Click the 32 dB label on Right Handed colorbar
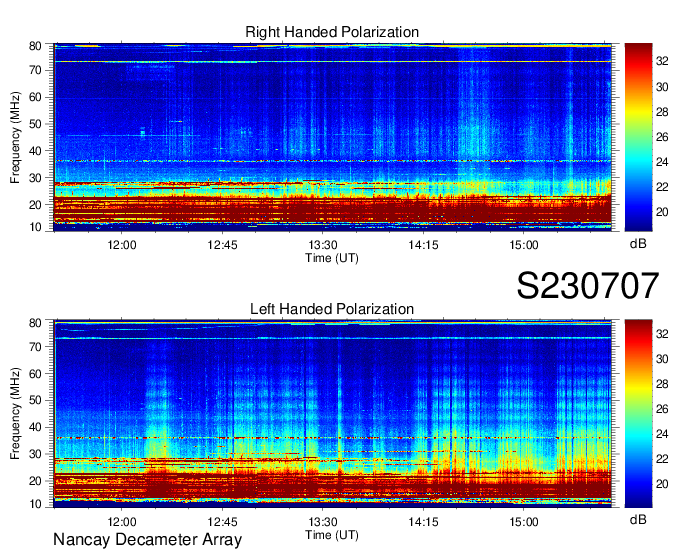 (x=662, y=62)
